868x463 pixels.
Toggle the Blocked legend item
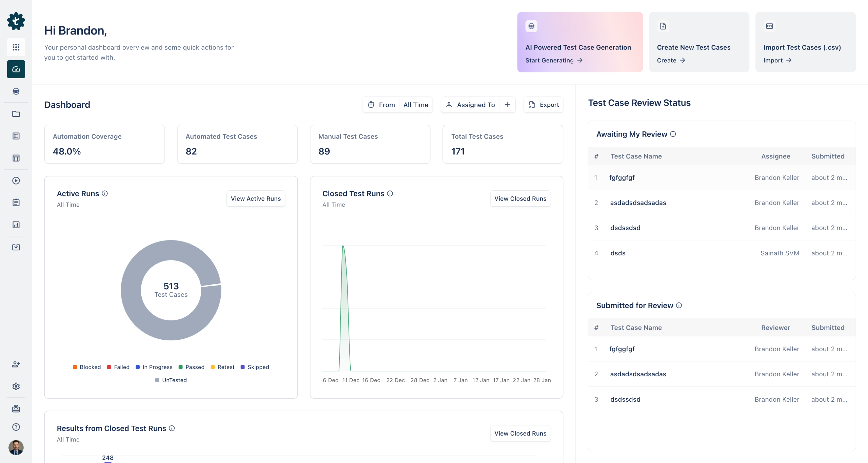[87, 367]
